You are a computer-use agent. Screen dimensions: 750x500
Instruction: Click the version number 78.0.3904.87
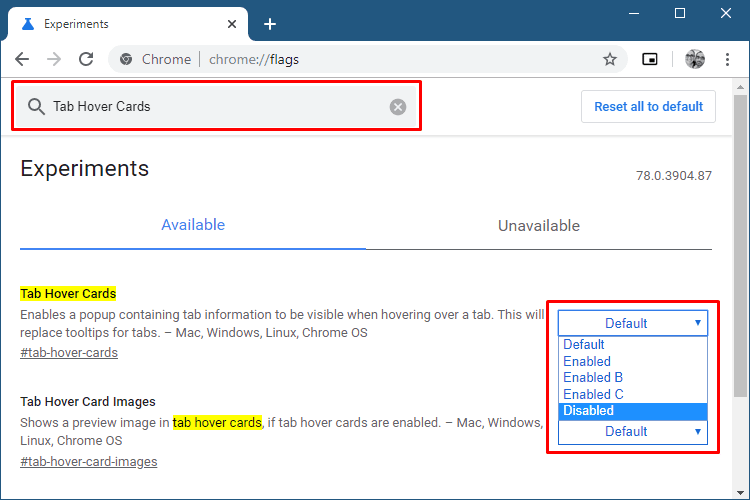pos(673,176)
